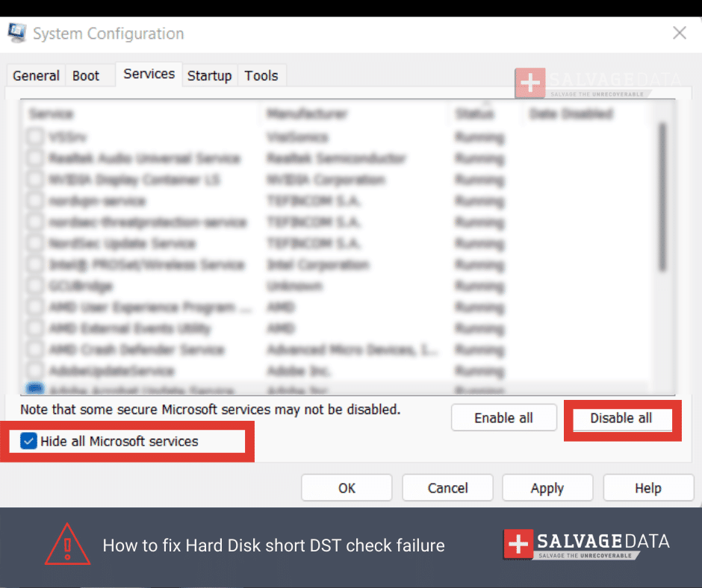Viewport: 702px width, 588px height.
Task: Select the nordsec-threatprotection-service row name
Action: pyautogui.click(x=148, y=222)
